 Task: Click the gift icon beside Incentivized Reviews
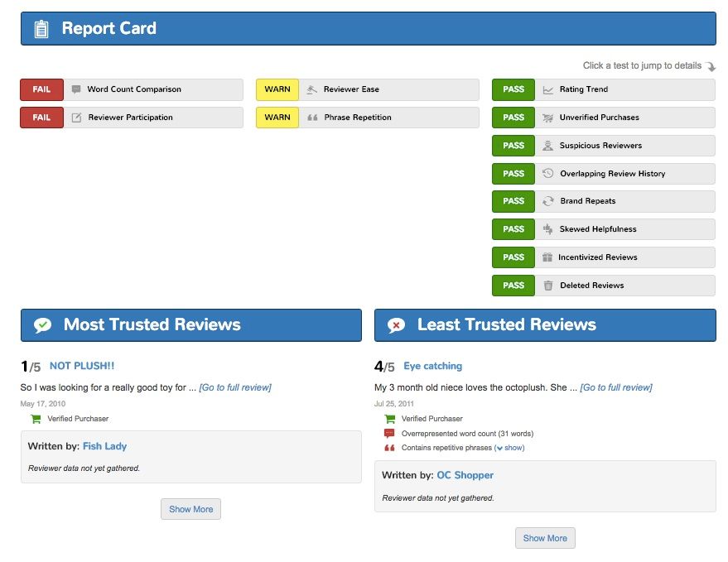point(547,257)
